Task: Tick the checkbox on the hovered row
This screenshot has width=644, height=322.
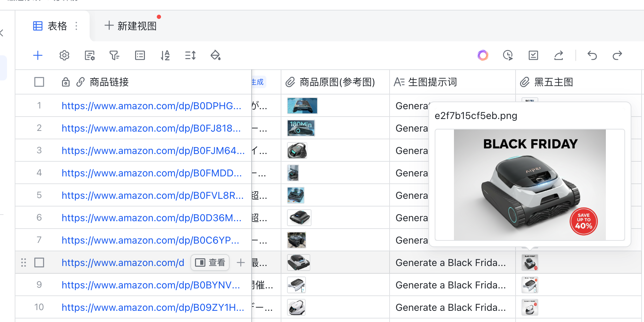Action: [39, 262]
